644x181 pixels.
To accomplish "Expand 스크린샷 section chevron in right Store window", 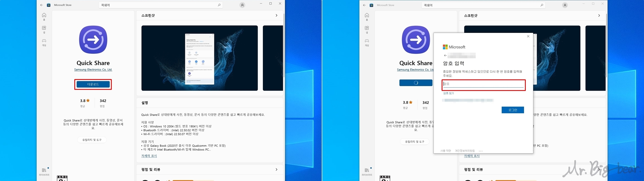I will [599, 15].
